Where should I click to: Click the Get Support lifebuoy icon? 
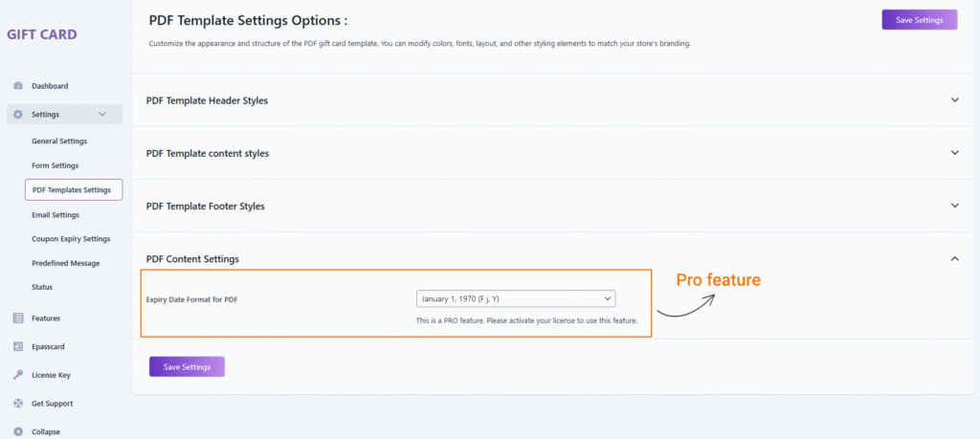click(18, 404)
